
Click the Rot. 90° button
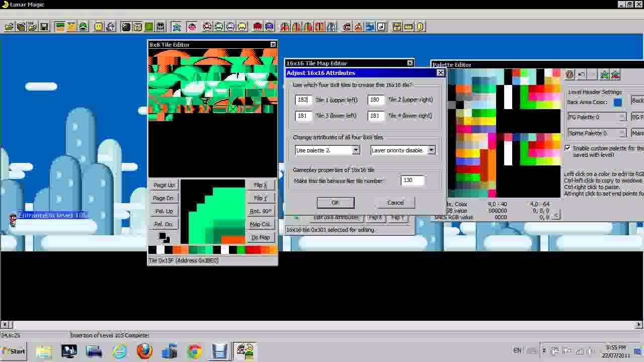click(260, 211)
